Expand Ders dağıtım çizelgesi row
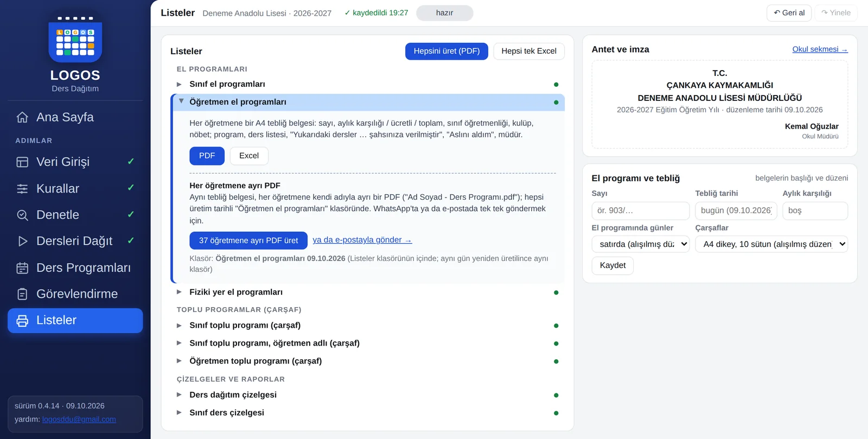Image resolution: width=868 pixels, height=439 pixels. point(367,395)
